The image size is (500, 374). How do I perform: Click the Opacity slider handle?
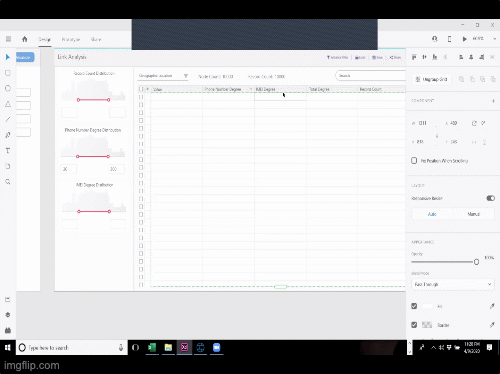(x=476, y=262)
